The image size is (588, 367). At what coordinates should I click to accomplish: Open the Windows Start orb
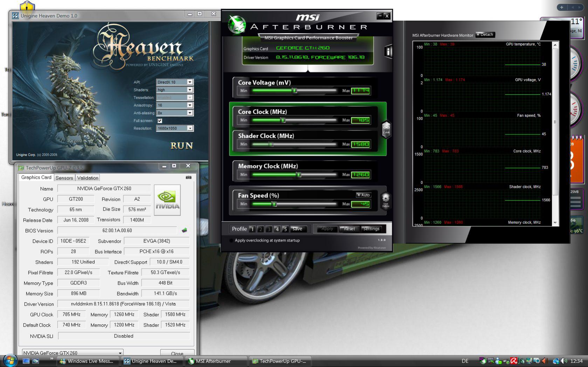point(9,360)
